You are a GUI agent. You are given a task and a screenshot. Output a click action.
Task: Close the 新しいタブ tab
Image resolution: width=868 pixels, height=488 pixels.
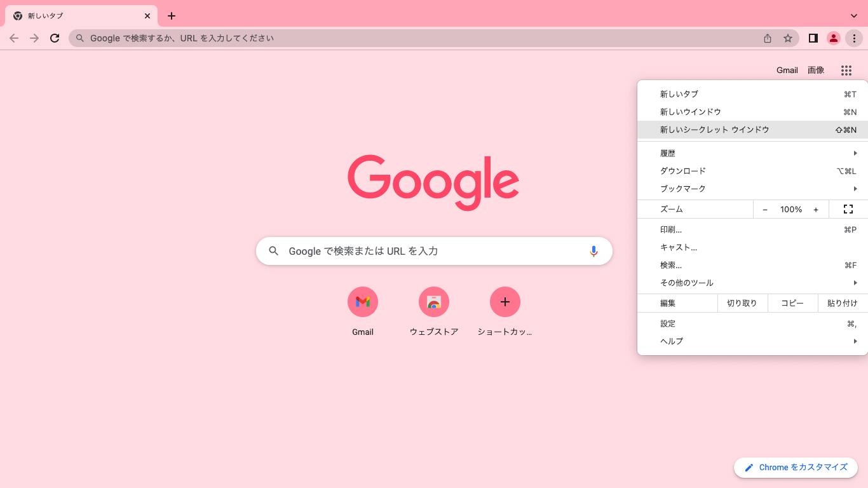click(147, 16)
